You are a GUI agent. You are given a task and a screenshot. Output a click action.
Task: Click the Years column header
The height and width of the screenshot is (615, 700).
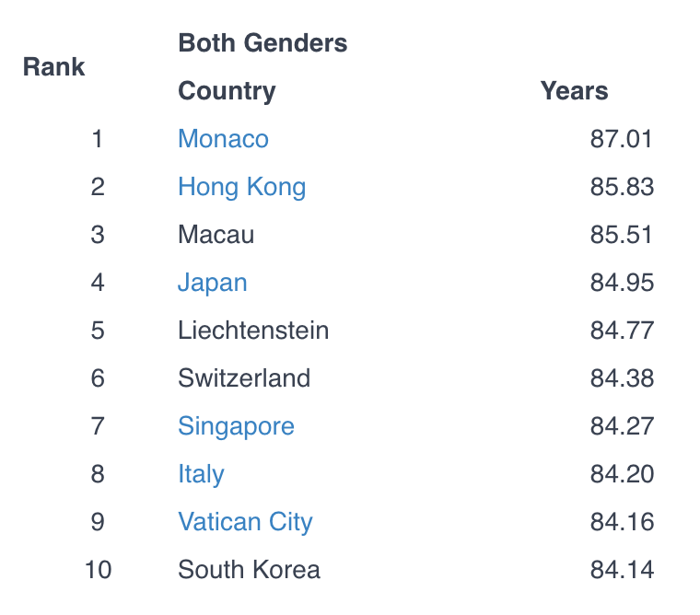(574, 91)
